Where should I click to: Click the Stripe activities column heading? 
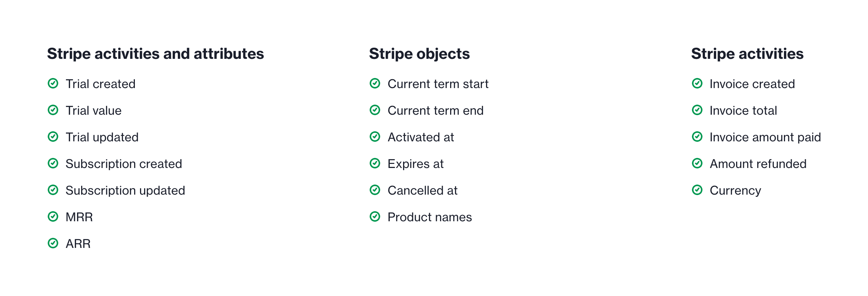coord(747,54)
